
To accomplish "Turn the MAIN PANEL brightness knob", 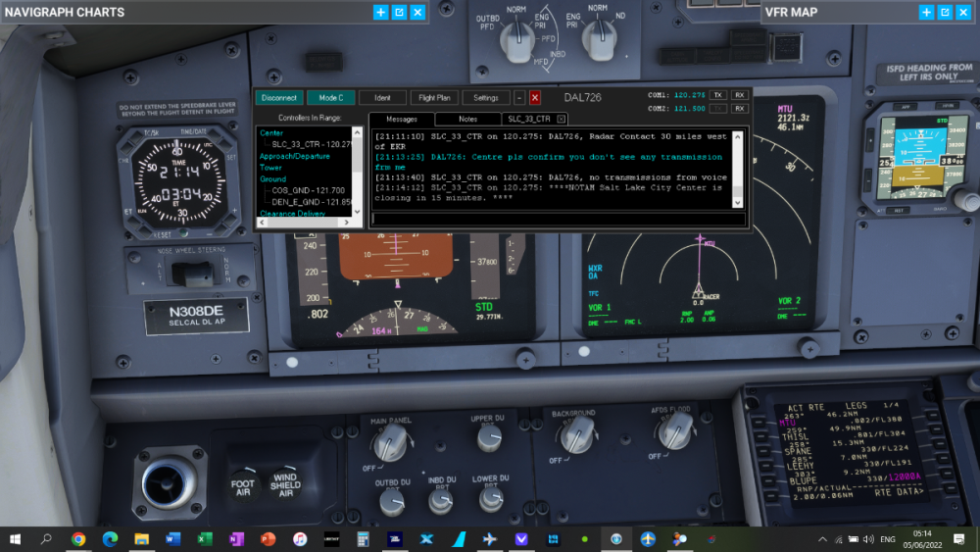I will (x=391, y=444).
